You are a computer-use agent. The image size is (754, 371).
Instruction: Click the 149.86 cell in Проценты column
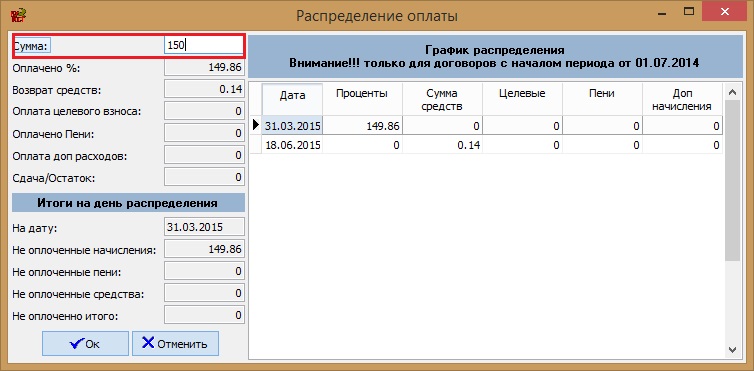tap(362, 126)
